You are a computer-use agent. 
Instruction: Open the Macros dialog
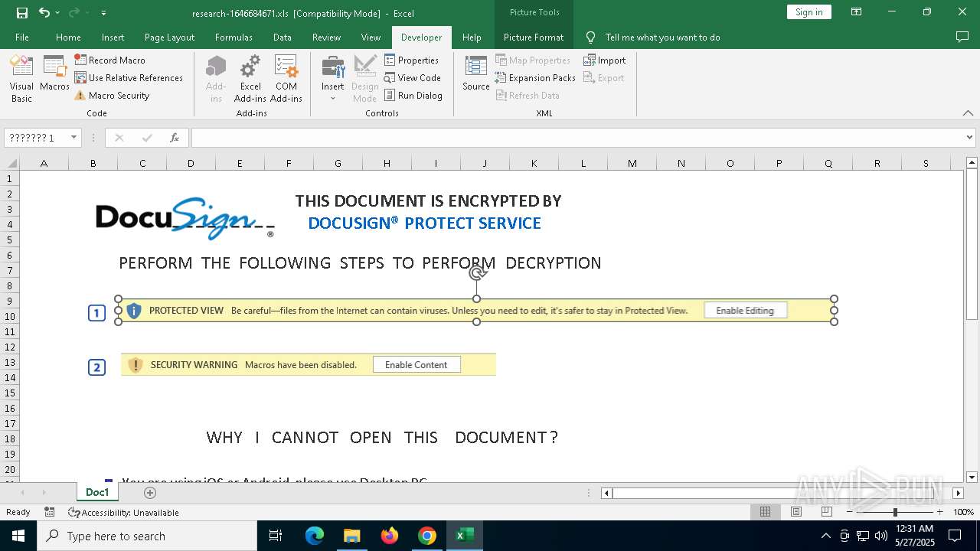point(55,73)
